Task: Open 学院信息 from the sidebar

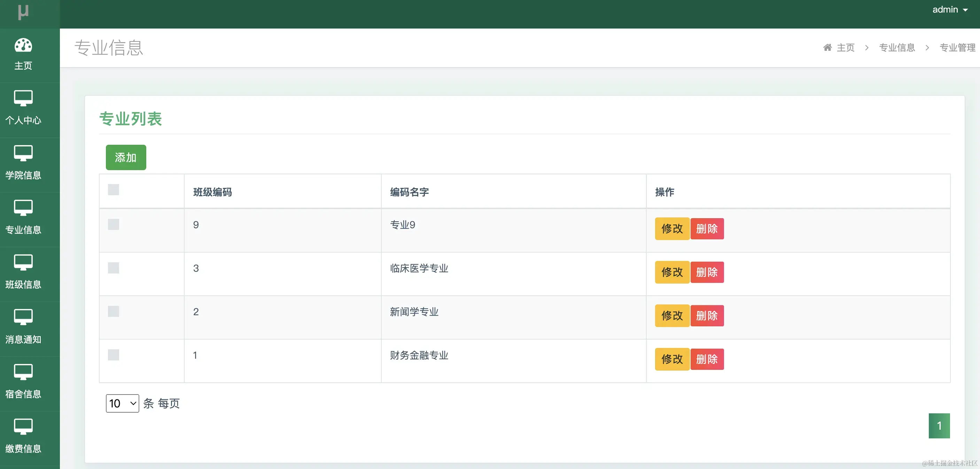Action: click(23, 164)
